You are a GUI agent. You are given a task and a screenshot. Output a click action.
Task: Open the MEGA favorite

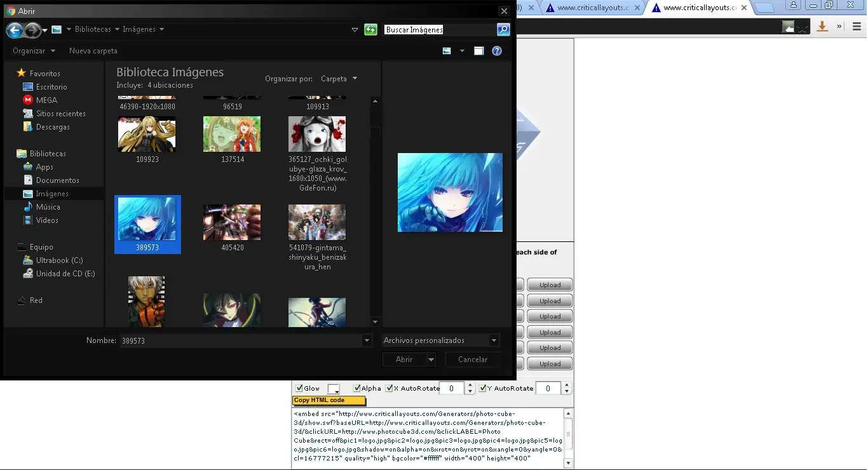point(40,100)
